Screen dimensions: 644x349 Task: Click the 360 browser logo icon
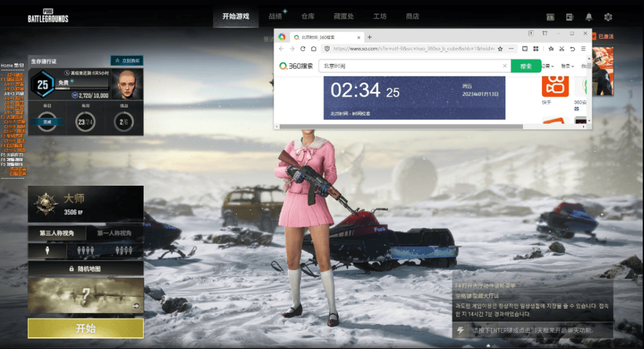(282, 37)
